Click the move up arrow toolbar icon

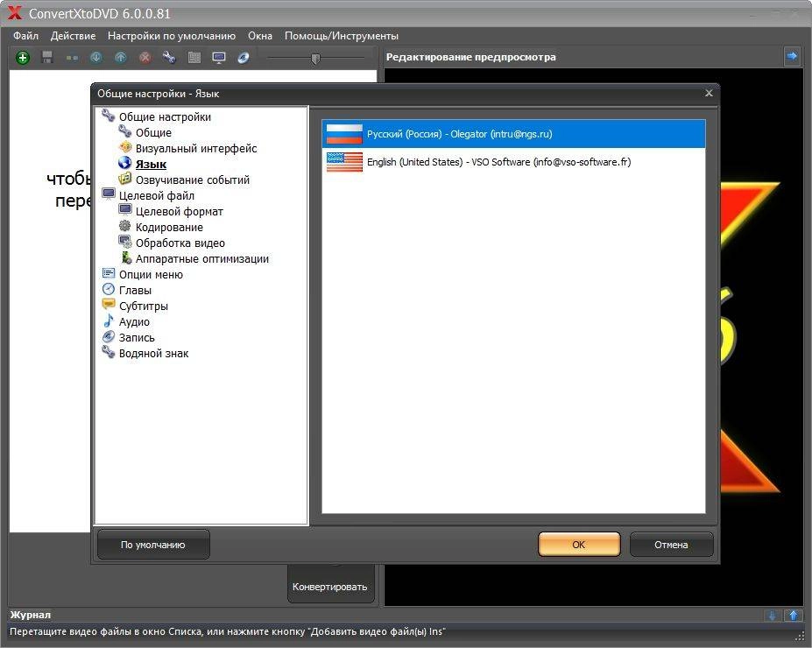coord(121,58)
